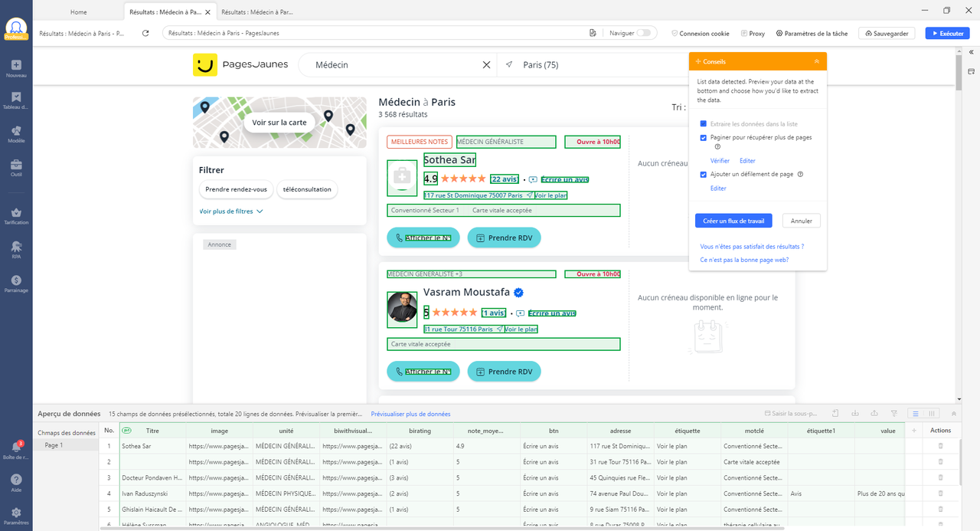Open Proxy option

coord(753,33)
